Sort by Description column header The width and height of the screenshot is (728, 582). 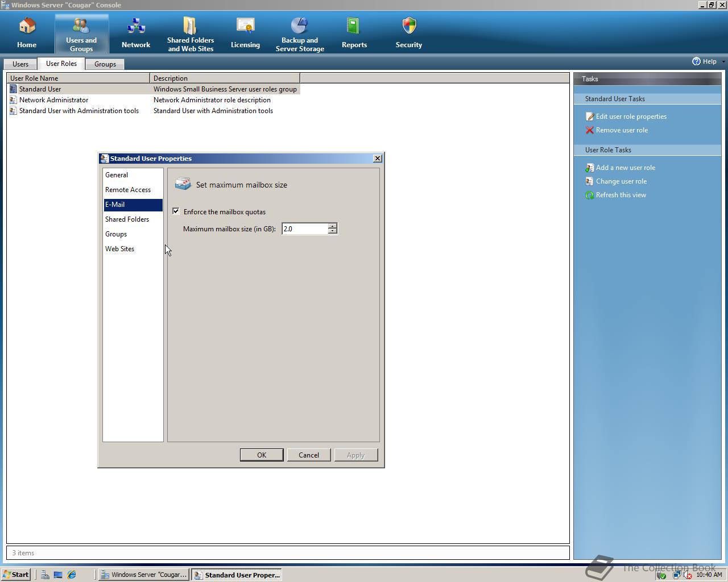[x=225, y=78]
